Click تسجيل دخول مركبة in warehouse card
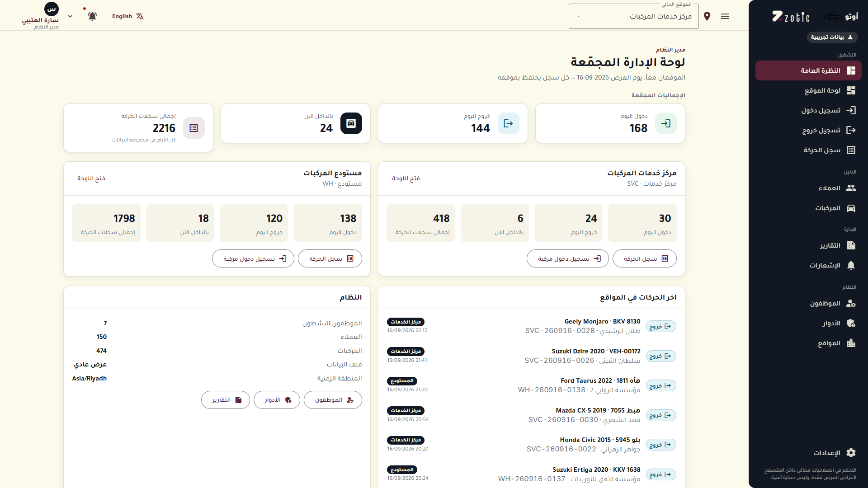This screenshot has width=868, height=488. coord(253,258)
